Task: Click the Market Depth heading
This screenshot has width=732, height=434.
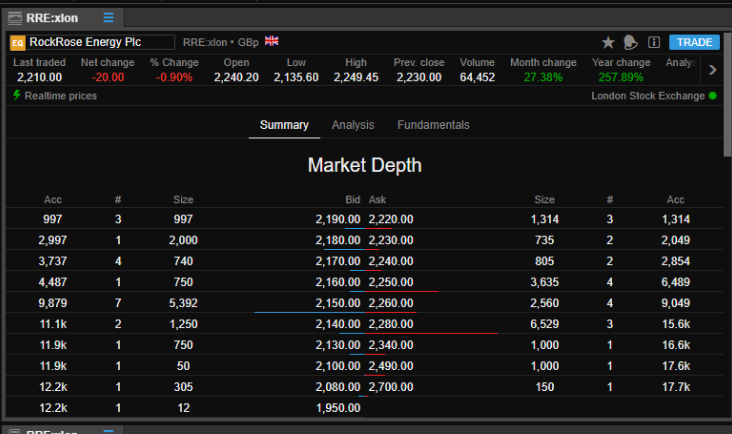Action: tap(365, 165)
